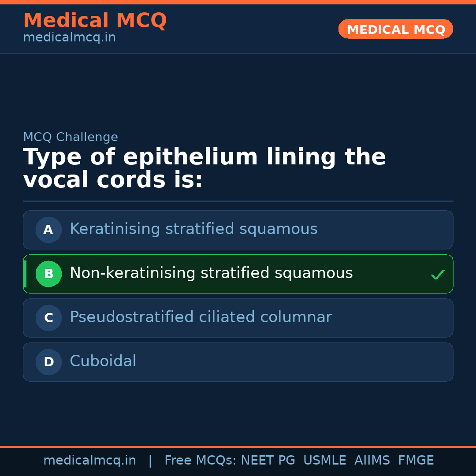The height and width of the screenshot is (476, 476).
Task: Click NEET PG in the footer
Action: pyautogui.click(x=268, y=461)
